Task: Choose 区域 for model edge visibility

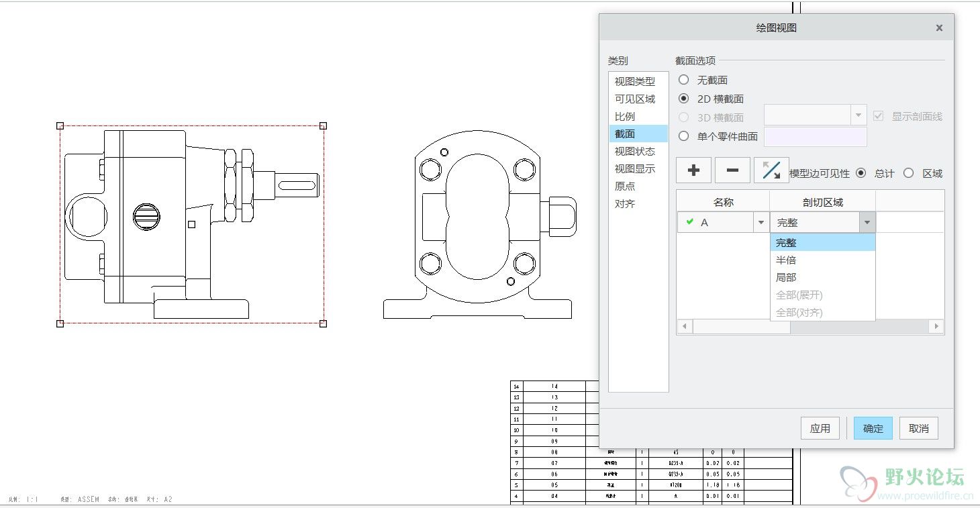Action: point(908,173)
